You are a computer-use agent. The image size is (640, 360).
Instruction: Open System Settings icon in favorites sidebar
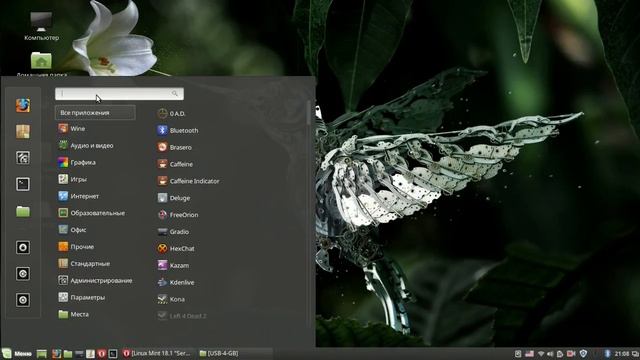23,158
